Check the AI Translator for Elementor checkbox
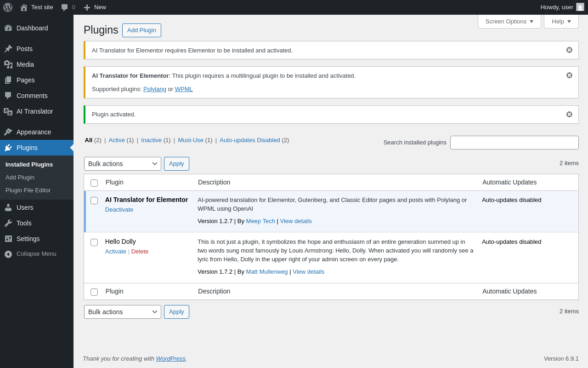 pyautogui.click(x=94, y=201)
